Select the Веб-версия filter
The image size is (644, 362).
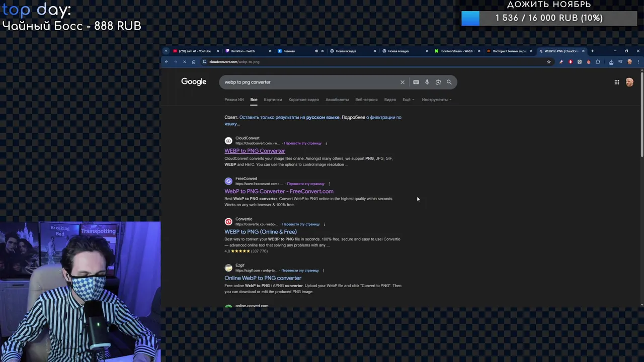point(366,100)
